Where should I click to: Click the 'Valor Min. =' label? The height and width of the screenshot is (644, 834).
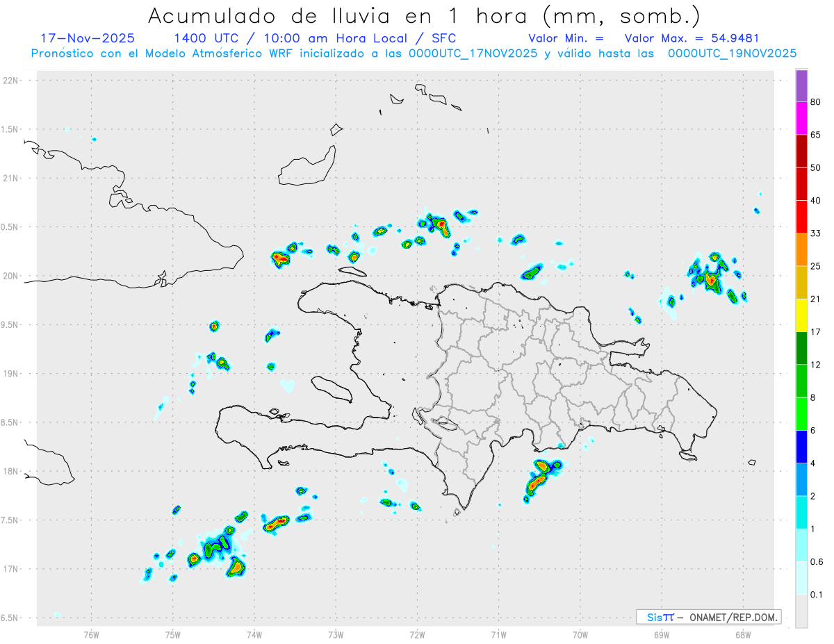[x=566, y=38]
